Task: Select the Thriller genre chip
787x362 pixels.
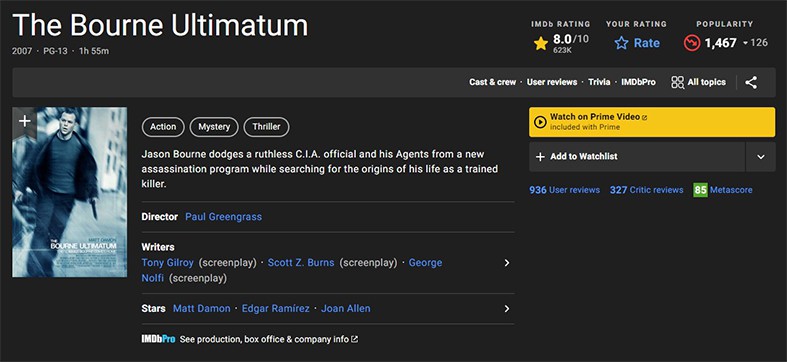Action: click(267, 127)
